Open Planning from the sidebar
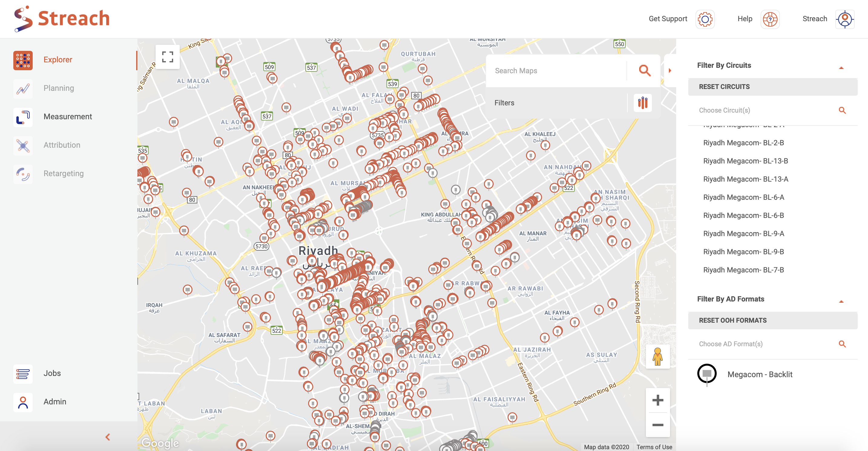 point(59,88)
